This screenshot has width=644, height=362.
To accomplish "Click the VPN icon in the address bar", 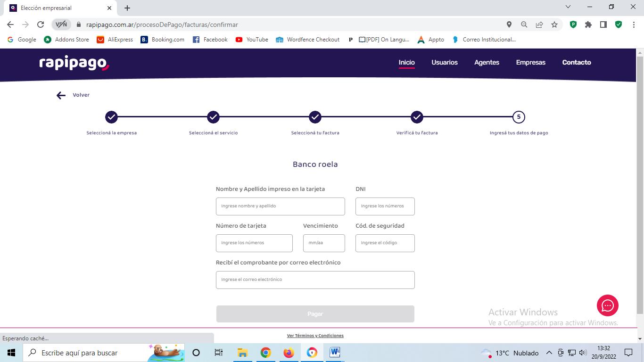I will point(61,25).
